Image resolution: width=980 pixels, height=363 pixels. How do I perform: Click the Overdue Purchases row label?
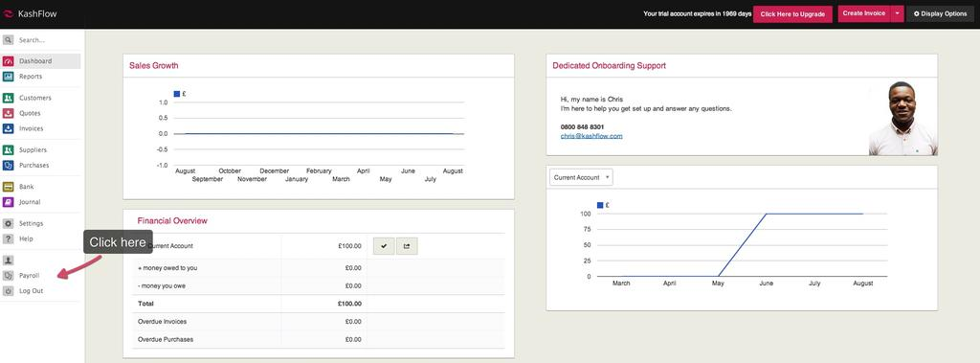point(165,339)
